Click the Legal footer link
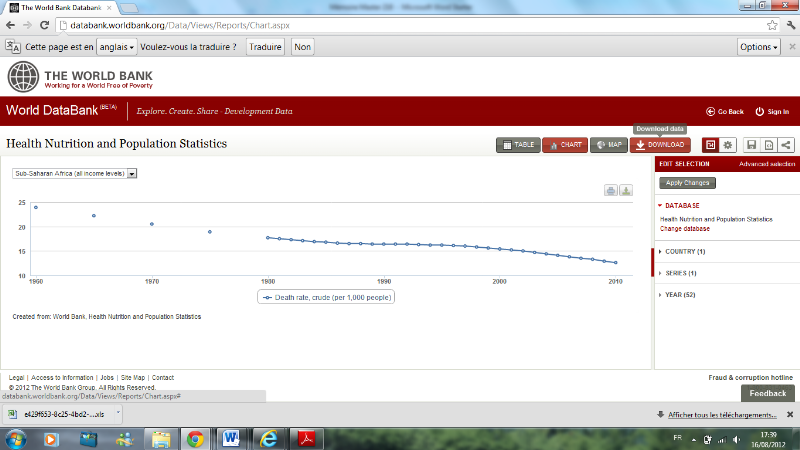Screen dimensions: 800x450 tap(16, 378)
